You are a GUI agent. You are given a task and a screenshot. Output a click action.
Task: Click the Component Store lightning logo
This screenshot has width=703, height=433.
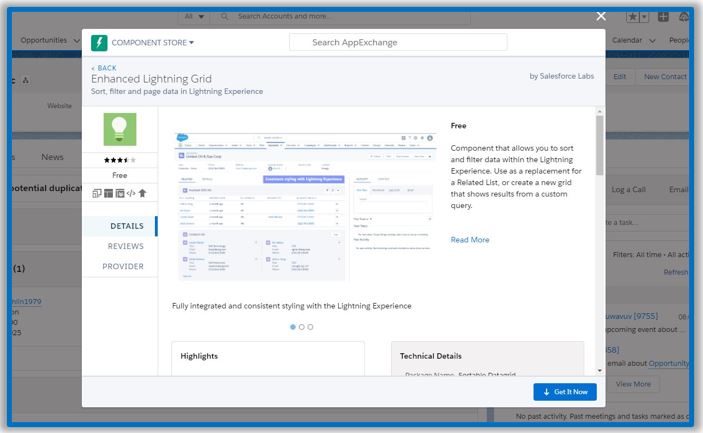[99, 43]
